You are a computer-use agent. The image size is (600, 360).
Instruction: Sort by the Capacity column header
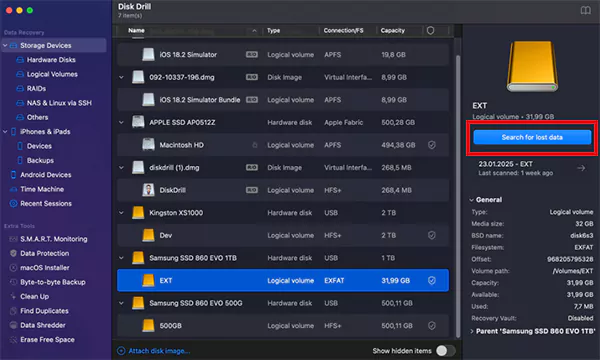[392, 31]
